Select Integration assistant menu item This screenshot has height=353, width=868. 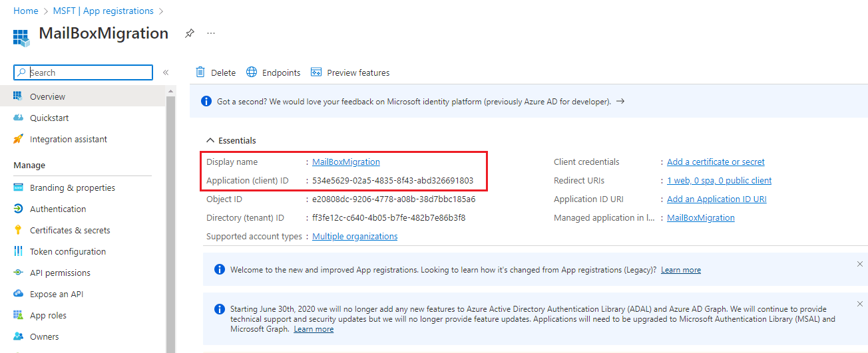(68, 139)
